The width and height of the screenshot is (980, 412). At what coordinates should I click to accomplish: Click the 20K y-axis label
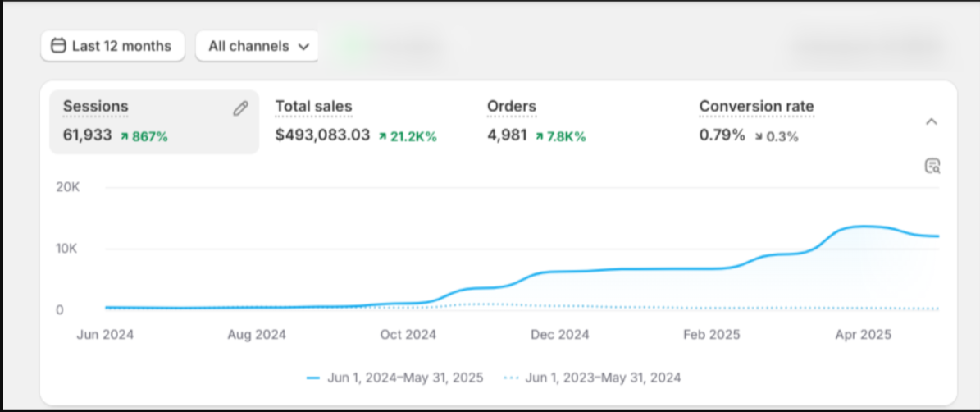[67, 188]
